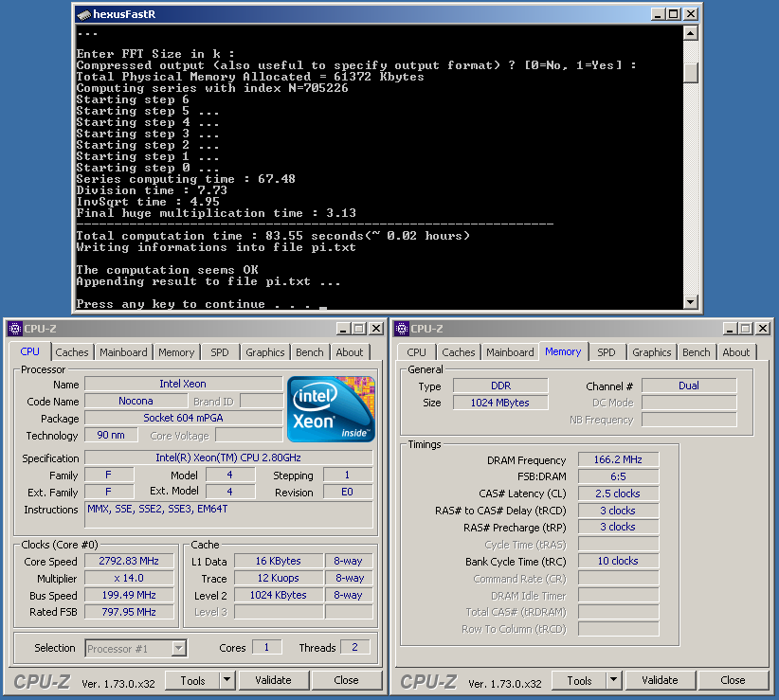Viewport: 779px width, 700px height.
Task: Click the memory Size value 1024 MBytes
Action: pos(500,403)
